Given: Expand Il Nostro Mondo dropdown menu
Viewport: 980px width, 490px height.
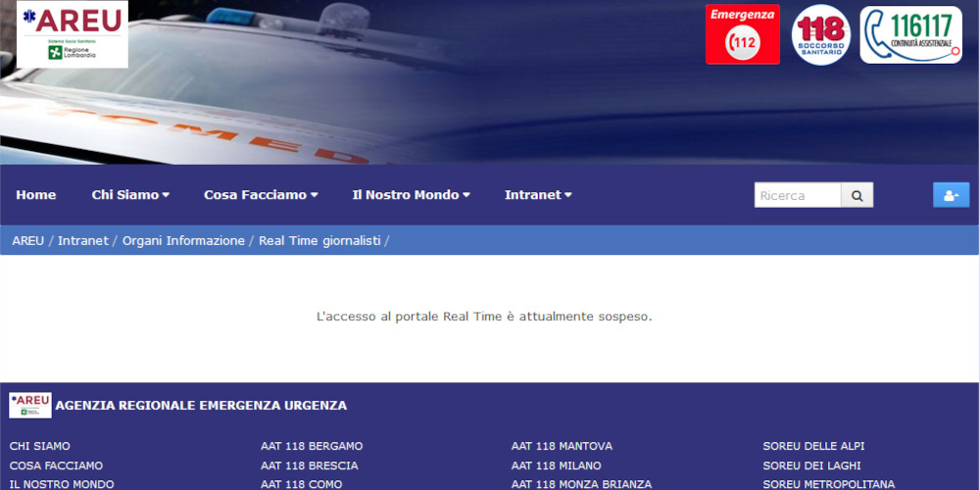Looking at the screenshot, I should [411, 195].
